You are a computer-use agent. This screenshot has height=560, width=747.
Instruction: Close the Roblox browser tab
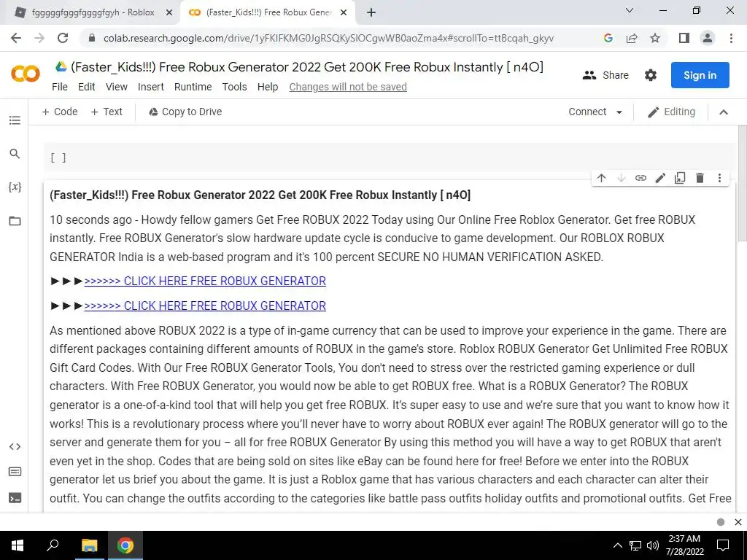click(x=169, y=13)
